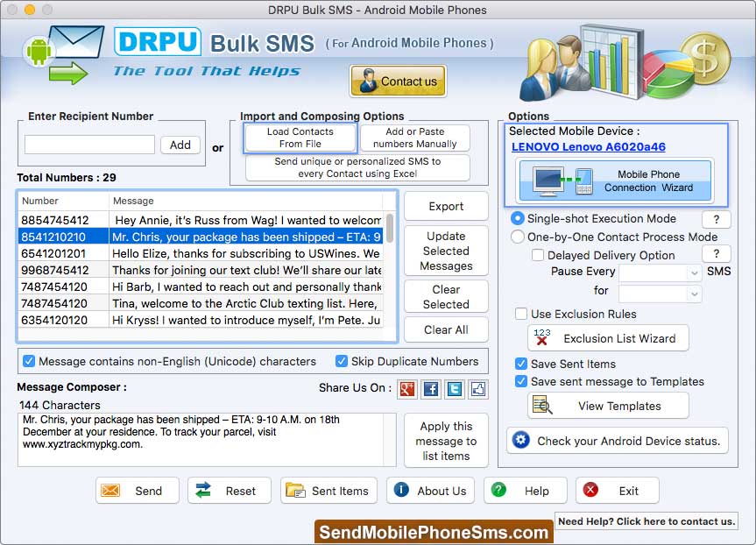Screen dimensions: 756x545
Task: Select the highlighted Mr. Chris message row
Action: 201,237
